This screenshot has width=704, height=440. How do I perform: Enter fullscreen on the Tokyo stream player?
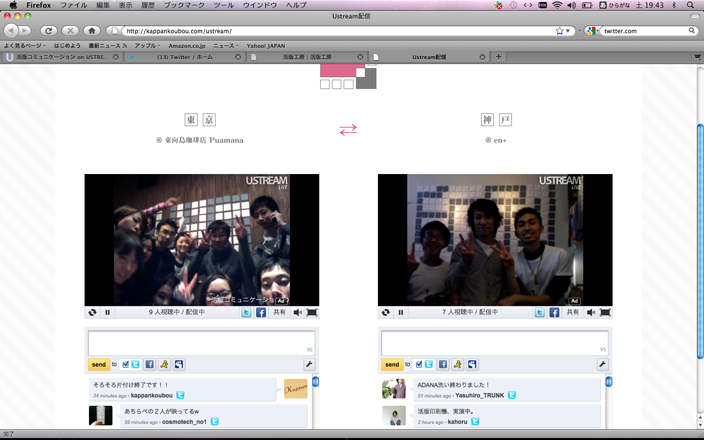312,312
